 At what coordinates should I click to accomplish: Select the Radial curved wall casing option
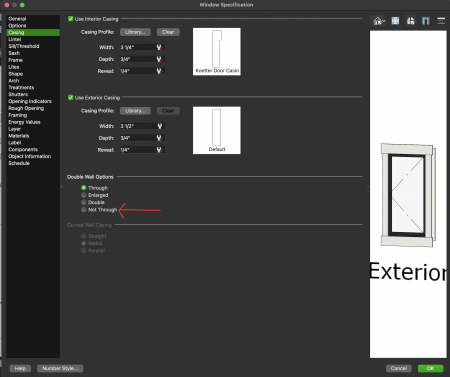click(x=84, y=243)
